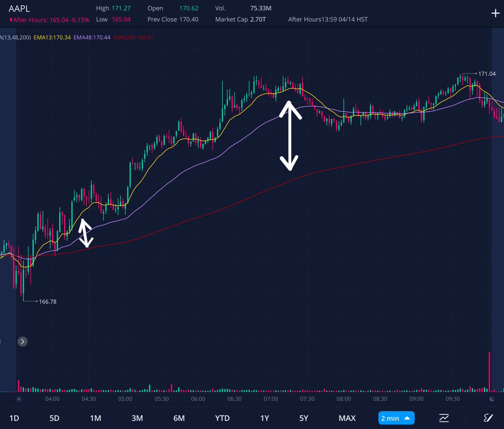Viewport: 504px width, 429px height.
Task: Click the 171.04 price marker label
Action: click(x=486, y=74)
